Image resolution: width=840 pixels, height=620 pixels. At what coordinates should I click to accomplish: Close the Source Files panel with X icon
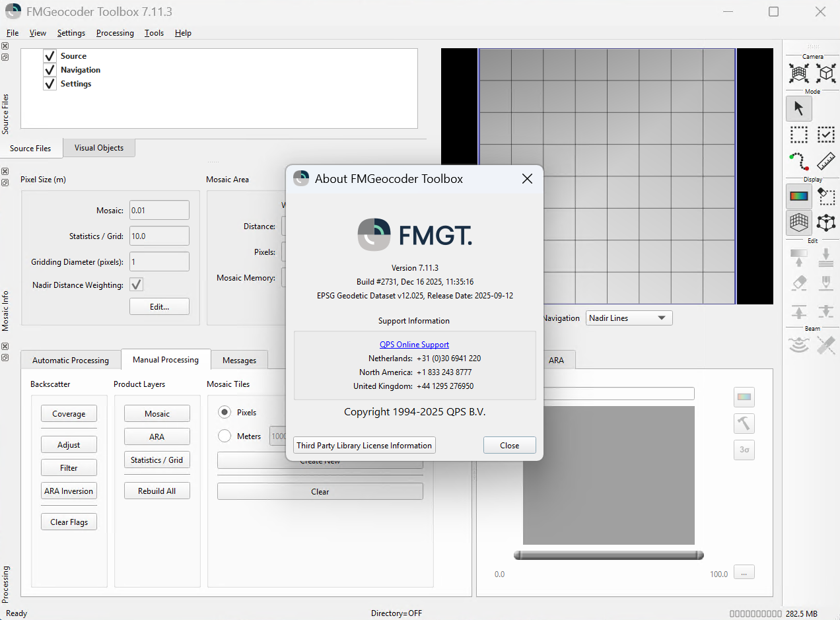pyautogui.click(x=5, y=46)
